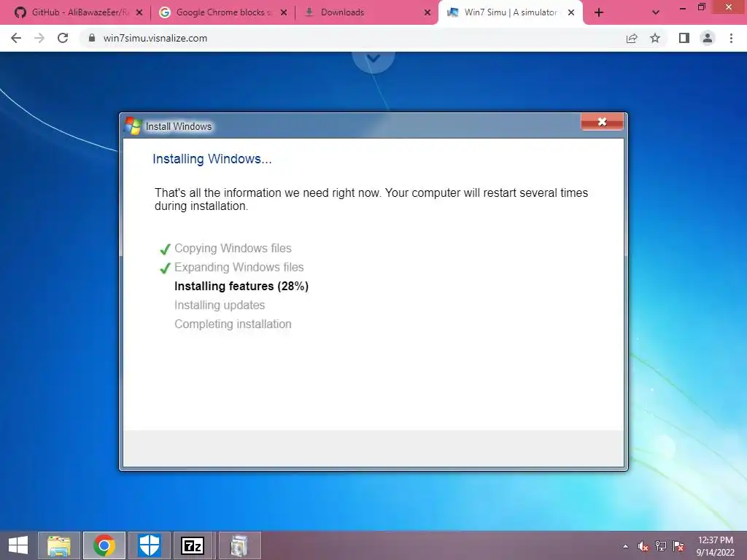Viewport: 747px width, 560px height.
Task: Open the browser side panel
Action: [x=684, y=38]
